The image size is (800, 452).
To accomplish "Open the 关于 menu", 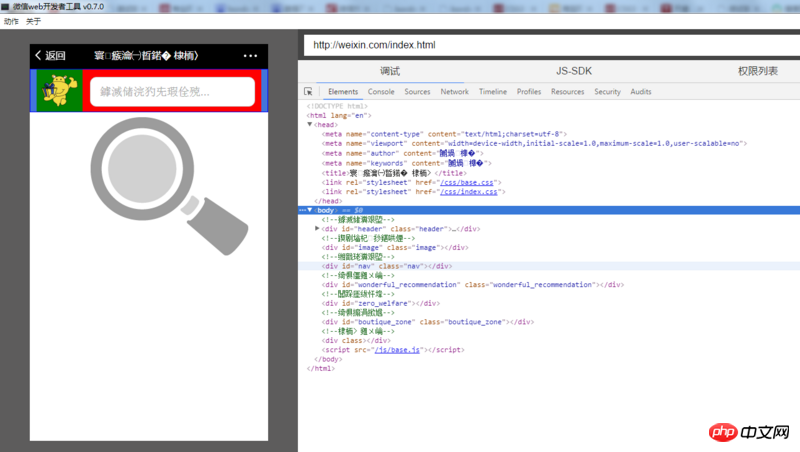I will click(x=33, y=21).
